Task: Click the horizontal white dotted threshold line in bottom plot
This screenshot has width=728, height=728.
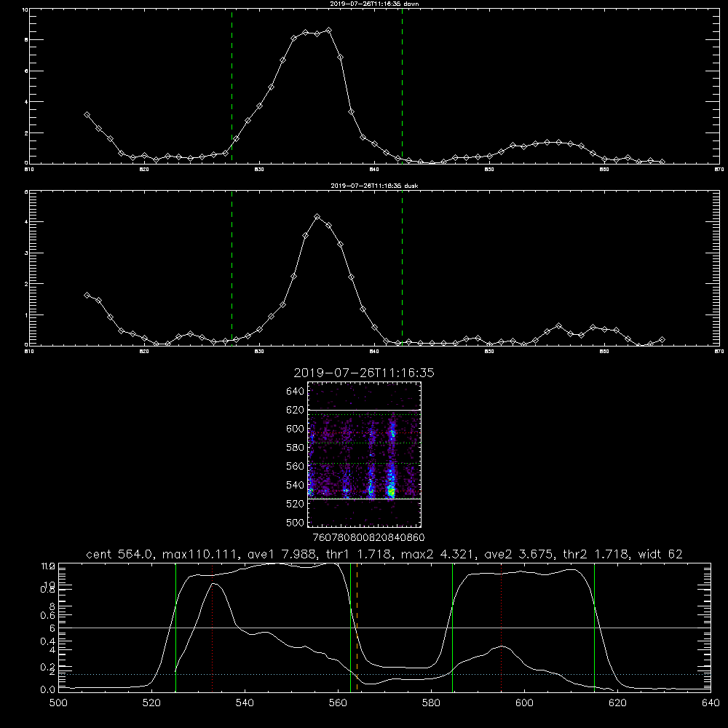Action: click(384, 674)
